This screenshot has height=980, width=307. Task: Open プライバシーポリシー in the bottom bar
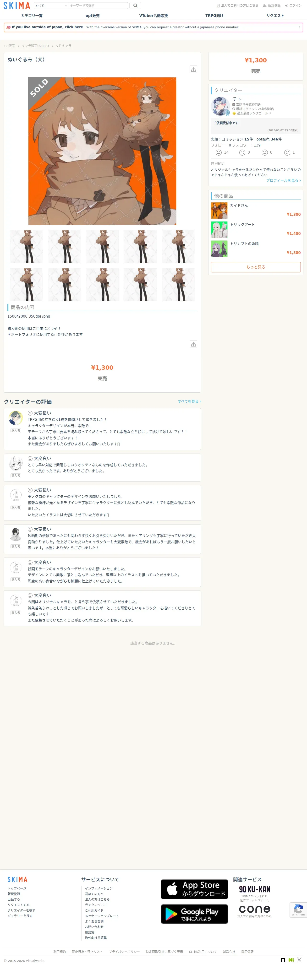click(x=124, y=952)
